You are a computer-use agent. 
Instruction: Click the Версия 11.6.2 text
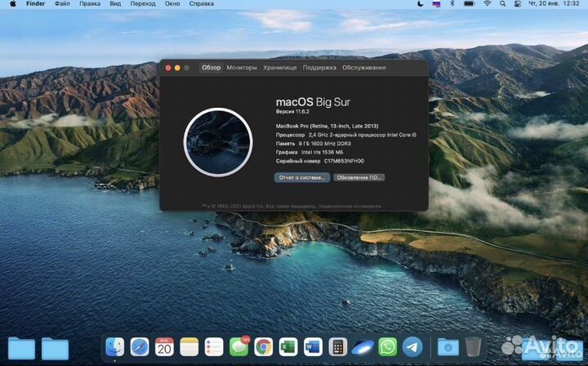pos(292,112)
